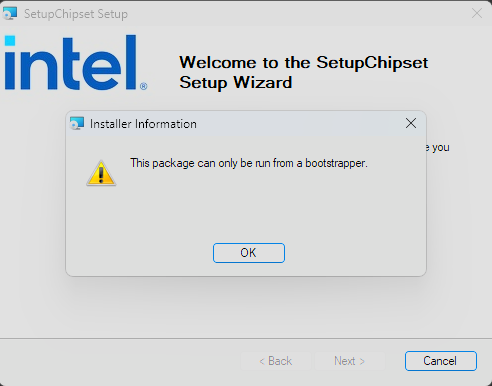
Task: Click the SetupChipset Setup title bar text
Action: pyautogui.click(x=76, y=14)
